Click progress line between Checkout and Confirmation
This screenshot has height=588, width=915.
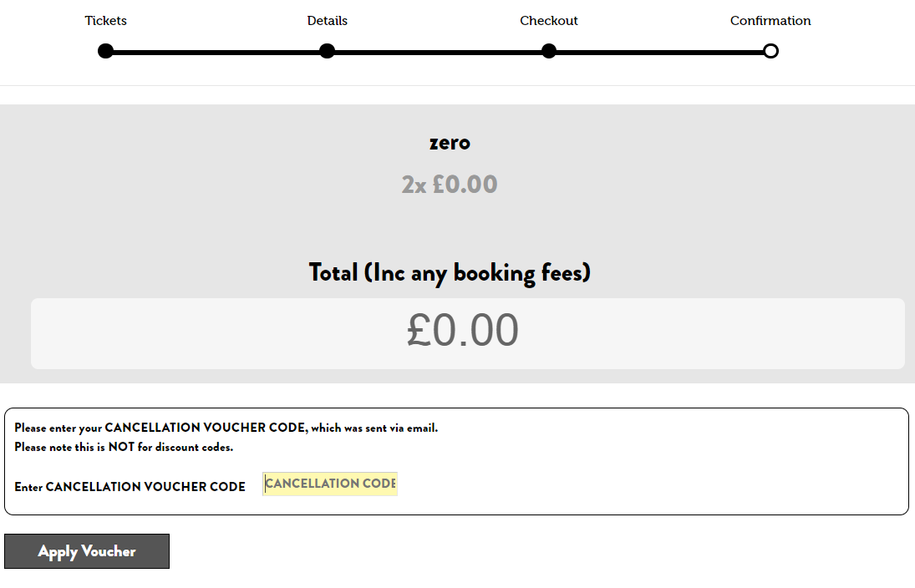[659, 53]
